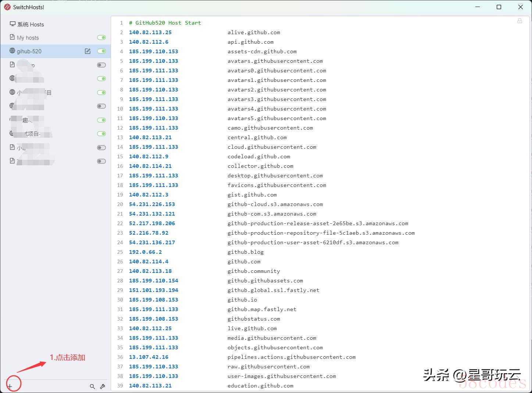Disable the gihub-520 hosts switch
532x393 pixels.
pyautogui.click(x=101, y=51)
